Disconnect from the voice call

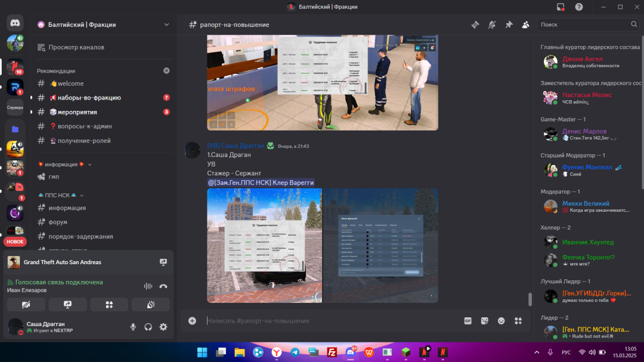click(163, 286)
